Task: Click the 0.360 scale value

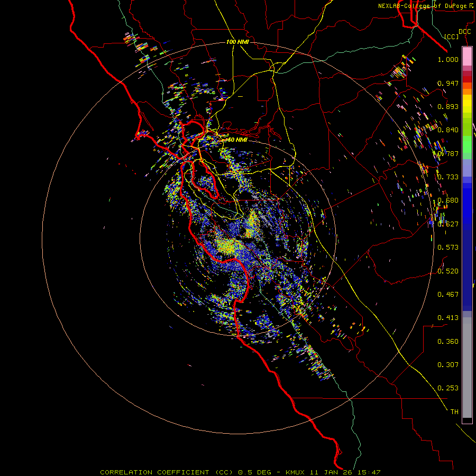Action: tap(448, 342)
